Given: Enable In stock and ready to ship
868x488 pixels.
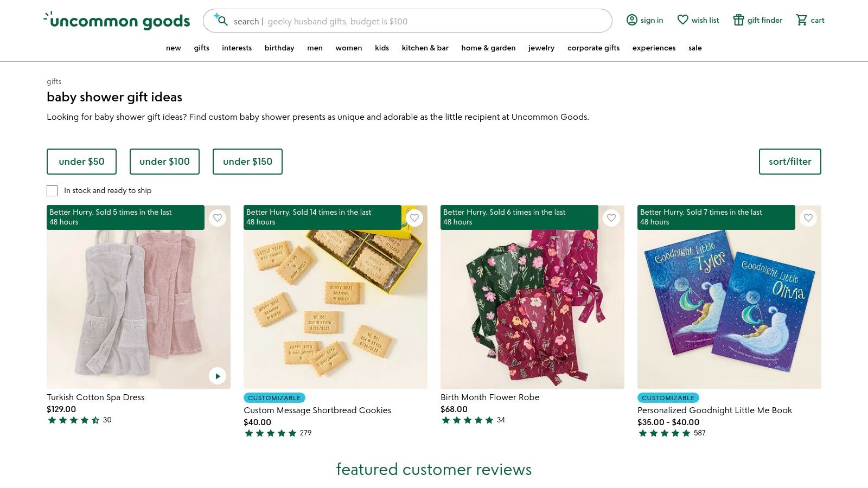Looking at the screenshot, I should [x=52, y=191].
